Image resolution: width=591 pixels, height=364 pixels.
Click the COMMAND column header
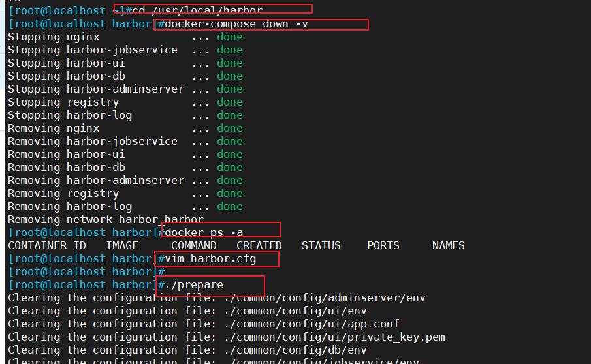pyautogui.click(x=194, y=246)
